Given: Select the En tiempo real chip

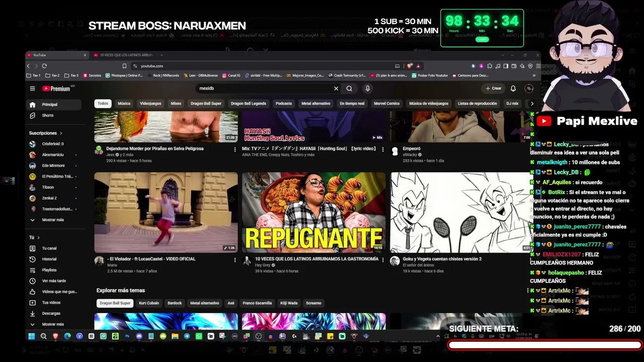Looking at the screenshot, I should (352, 104).
